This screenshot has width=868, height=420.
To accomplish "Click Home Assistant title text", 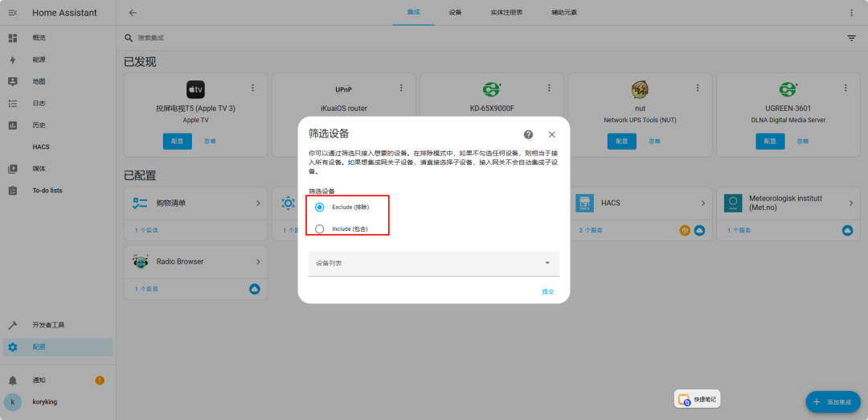I will (x=65, y=13).
